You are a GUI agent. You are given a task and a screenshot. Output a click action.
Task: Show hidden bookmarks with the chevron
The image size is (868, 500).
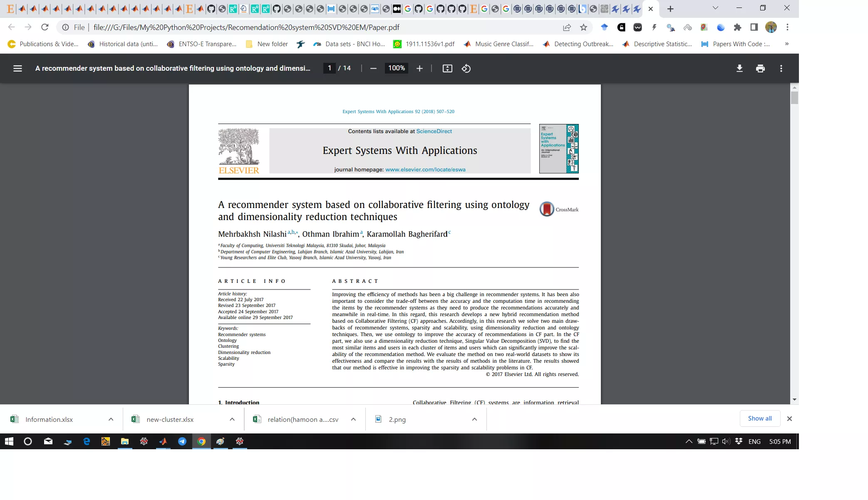(786, 44)
